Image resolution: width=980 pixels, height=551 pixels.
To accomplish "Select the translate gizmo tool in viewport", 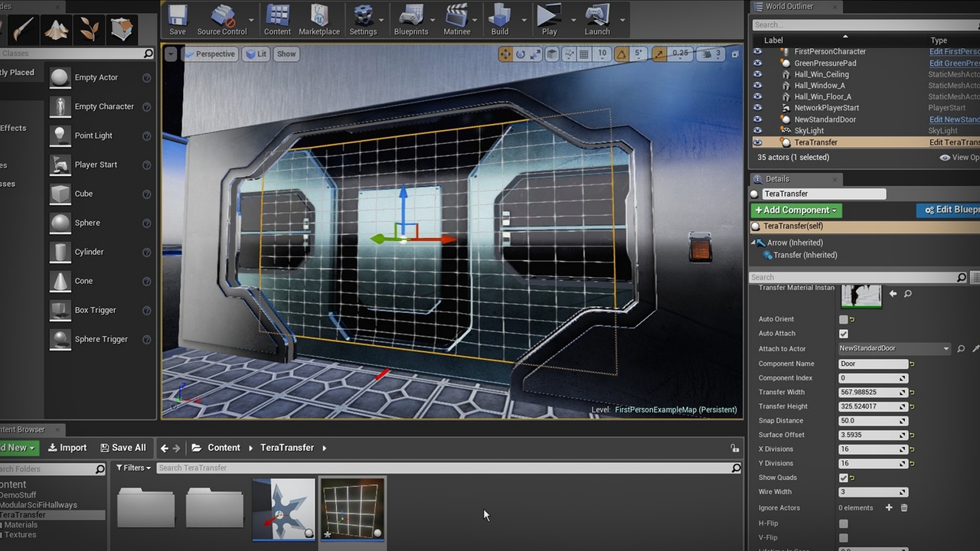I will [x=505, y=54].
